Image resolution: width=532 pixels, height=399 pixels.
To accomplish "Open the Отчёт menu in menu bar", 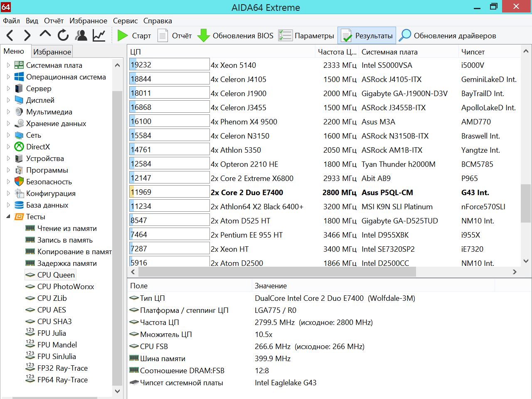I will (54, 21).
